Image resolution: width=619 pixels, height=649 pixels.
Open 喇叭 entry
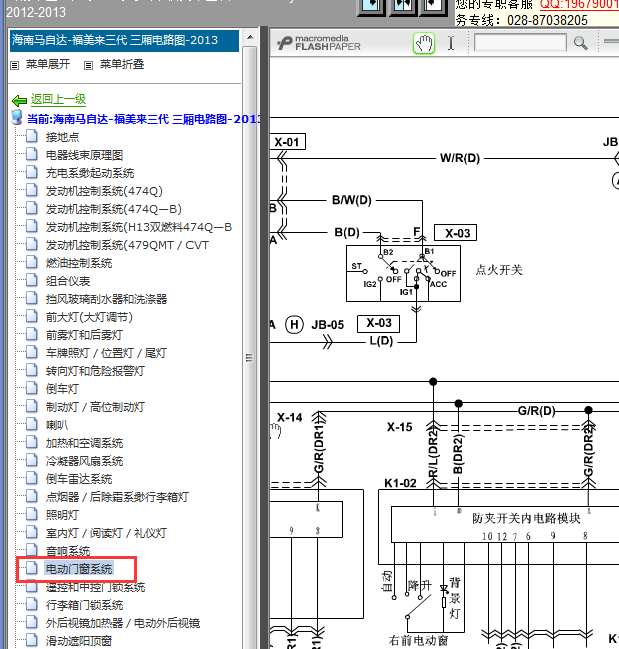coord(57,425)
